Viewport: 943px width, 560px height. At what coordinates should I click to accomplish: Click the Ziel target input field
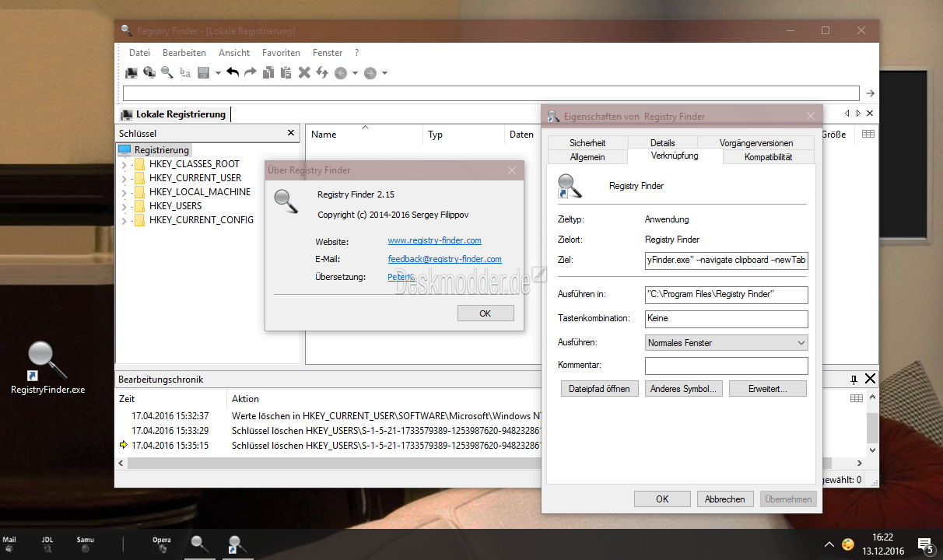727,260
